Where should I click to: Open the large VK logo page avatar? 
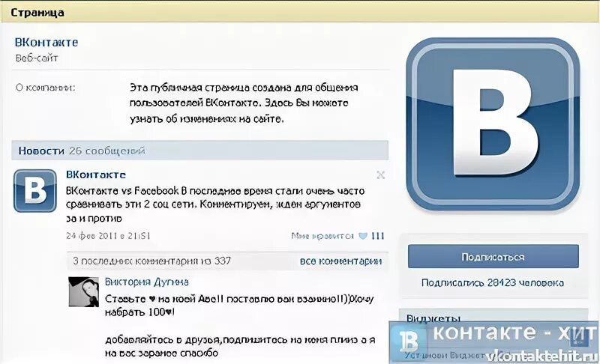pyautogui.click(x=493, y=124)
